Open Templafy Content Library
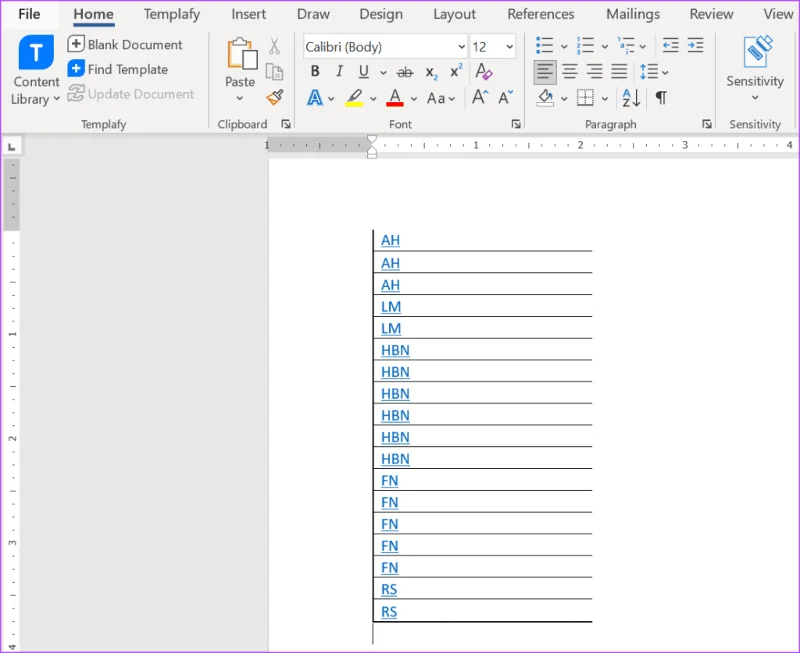Viewport: 800px width, 653px height. [36, 70]
